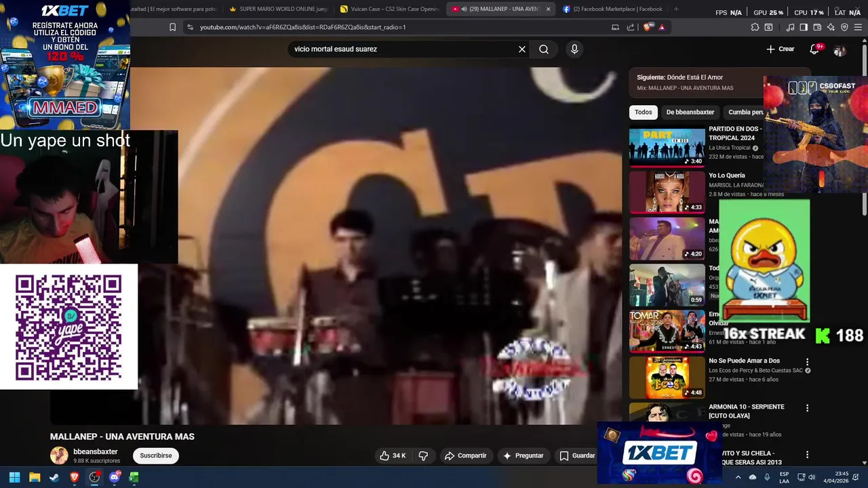
Task: Bookmark this page in the address bar
Action: tap(172, 27)
